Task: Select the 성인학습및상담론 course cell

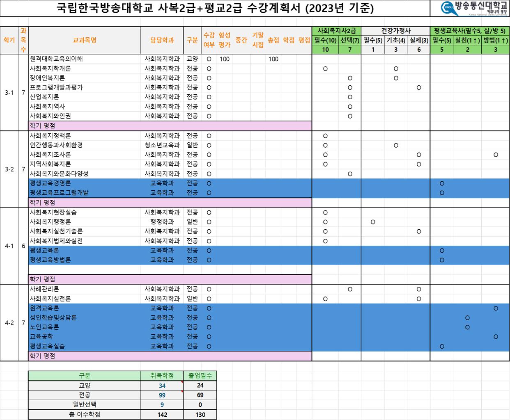Action: point(85,318)
